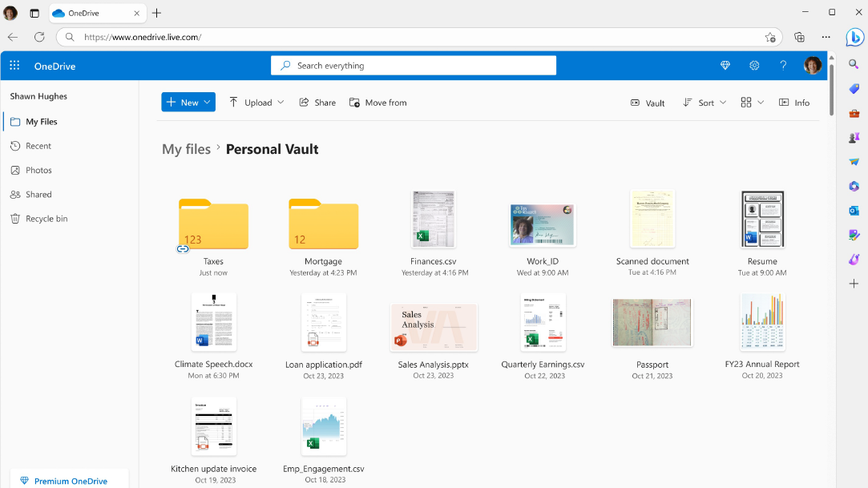
Task: Expand the Upload dropdown menu
Action: point(256,103)
